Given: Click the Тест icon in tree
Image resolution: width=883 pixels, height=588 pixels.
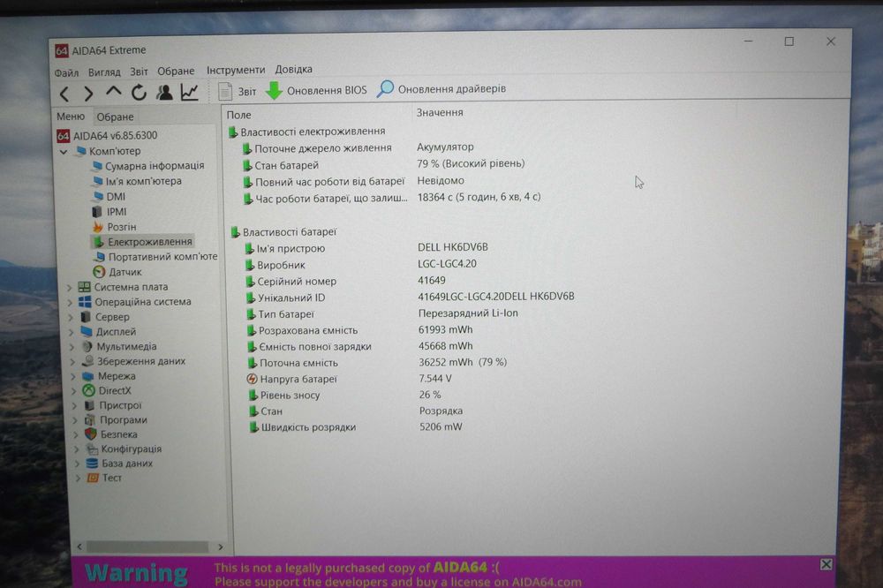Looking at the screenshot, I should (93, 479).
